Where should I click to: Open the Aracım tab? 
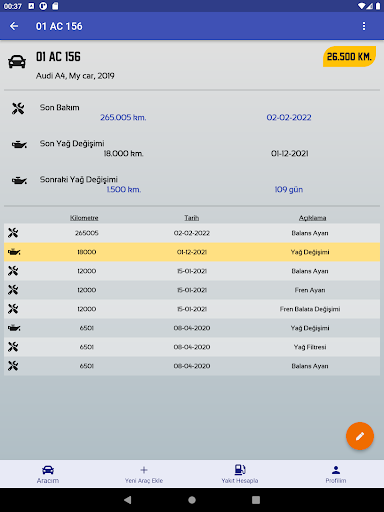click(48, 474)
